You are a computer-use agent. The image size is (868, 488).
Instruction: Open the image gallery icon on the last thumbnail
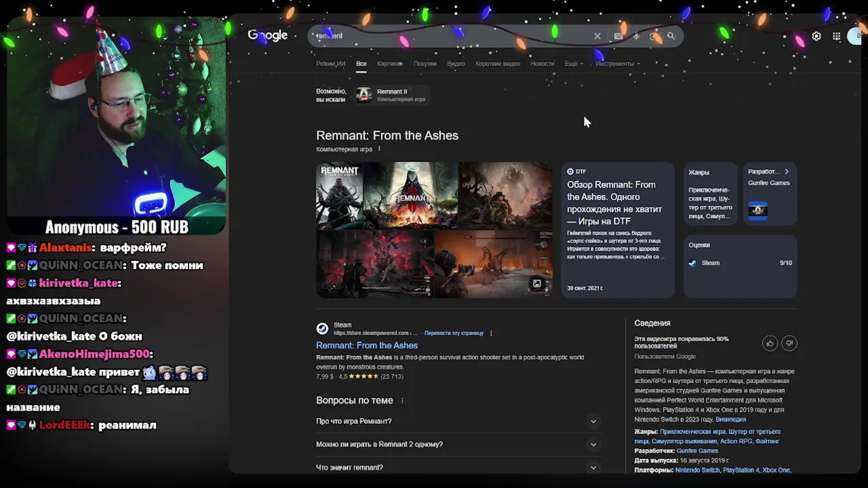tap(537, 284)
